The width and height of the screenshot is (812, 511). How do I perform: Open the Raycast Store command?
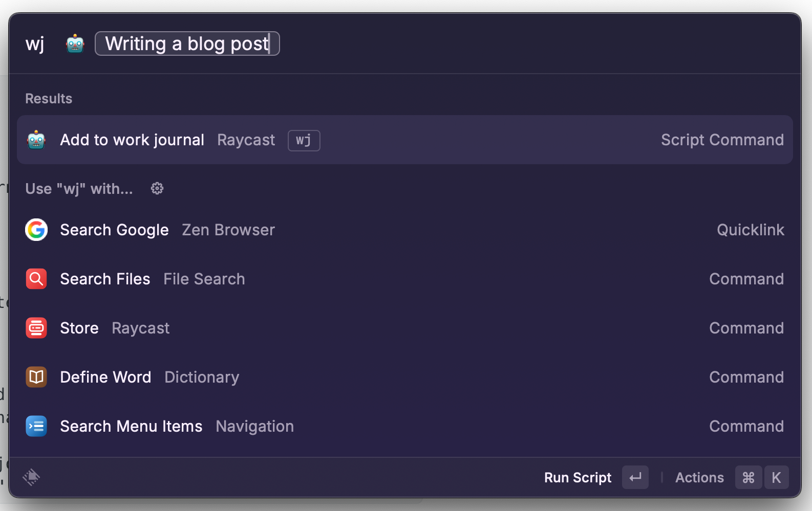coord(405,328)
